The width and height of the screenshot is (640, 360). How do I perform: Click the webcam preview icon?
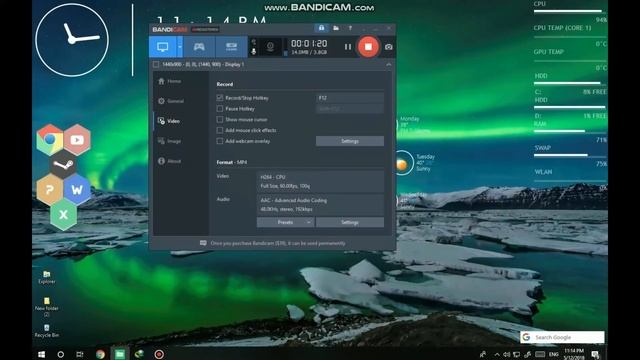(x=270, y=47)
